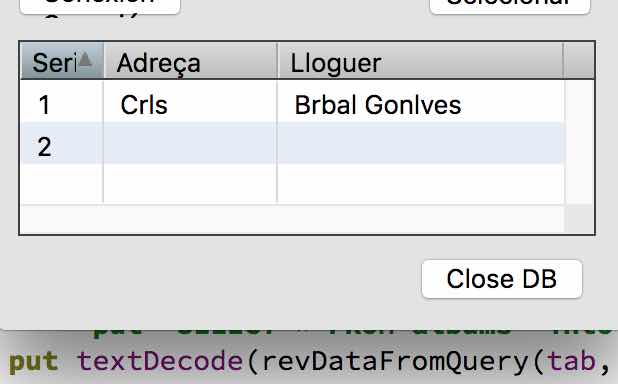Click revDataFromQuery in the script editor
The image size is (618, 384).
[x=395, y=360]
